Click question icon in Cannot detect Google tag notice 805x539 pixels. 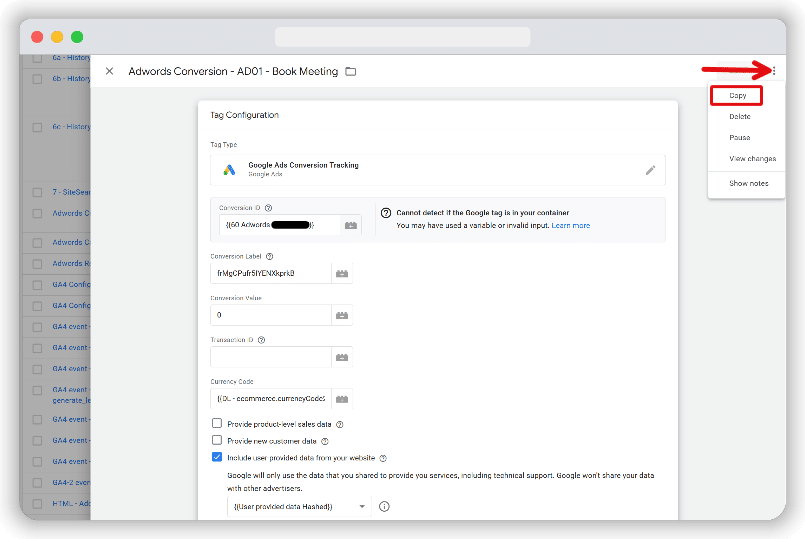click(386, 213)
